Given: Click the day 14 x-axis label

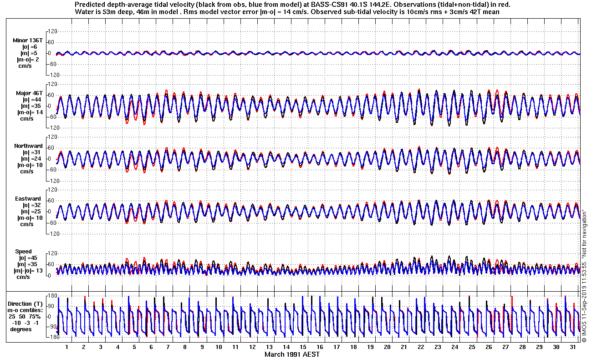Looking at the screenshot, I should click(x=286, y=347).
